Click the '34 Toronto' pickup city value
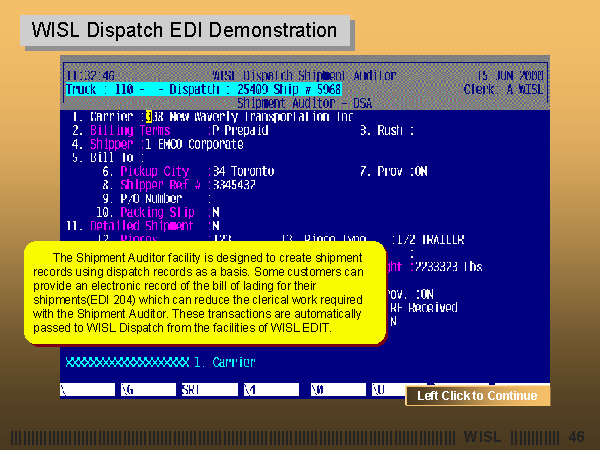Viewport: 600px width, 450px height. click(244, 171)
